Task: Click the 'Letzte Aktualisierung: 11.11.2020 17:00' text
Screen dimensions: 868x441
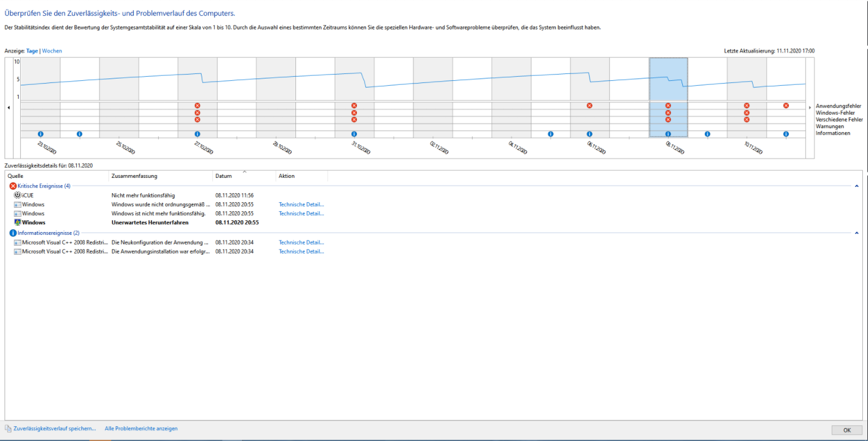Action: (769, 51)
